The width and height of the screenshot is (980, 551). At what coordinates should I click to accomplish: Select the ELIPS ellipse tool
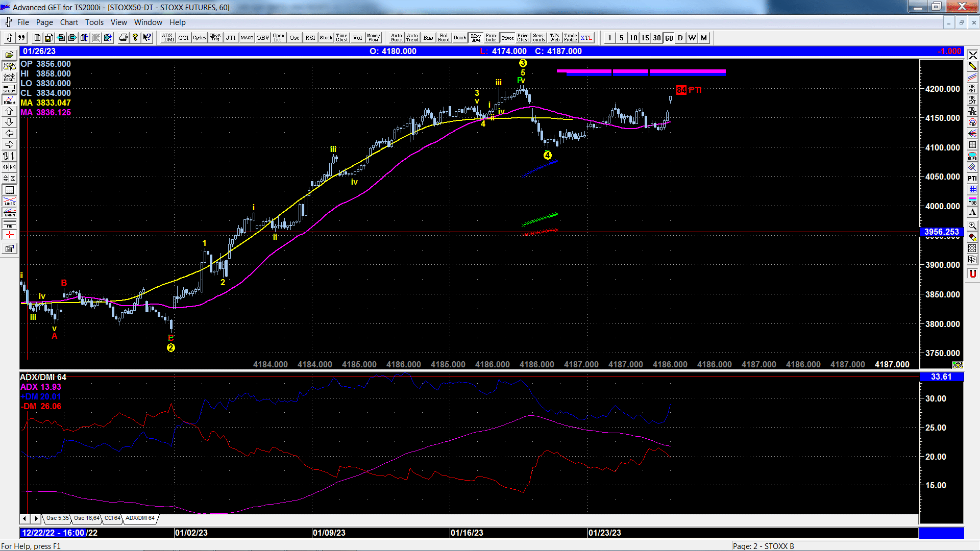click(x=972, y=156)
